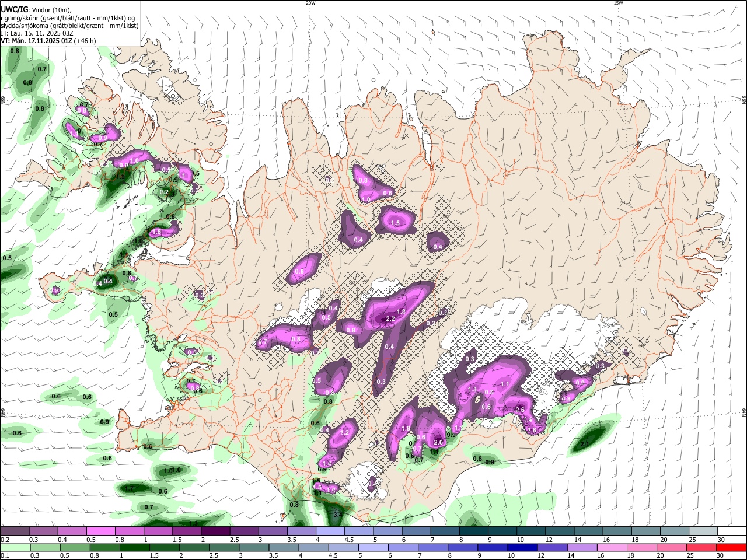
Task: Click the 0.8 magenta swatch in upper scale
Action: click(x=129, y=531)
